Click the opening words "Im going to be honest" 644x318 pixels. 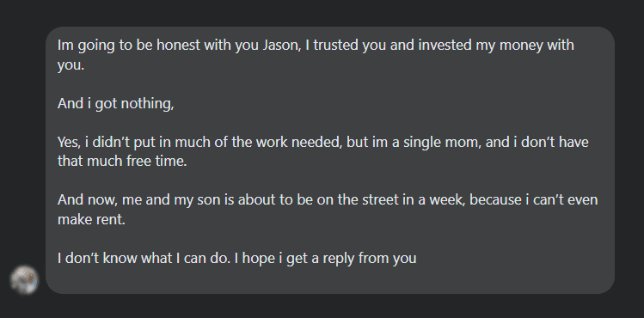(129, 46)
